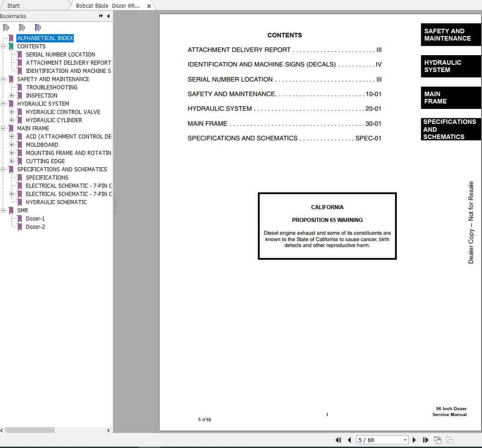Open the TROUBLESHOOTING bookmark
The width and height of the screenshot is (482, 448).
point(51,88)
